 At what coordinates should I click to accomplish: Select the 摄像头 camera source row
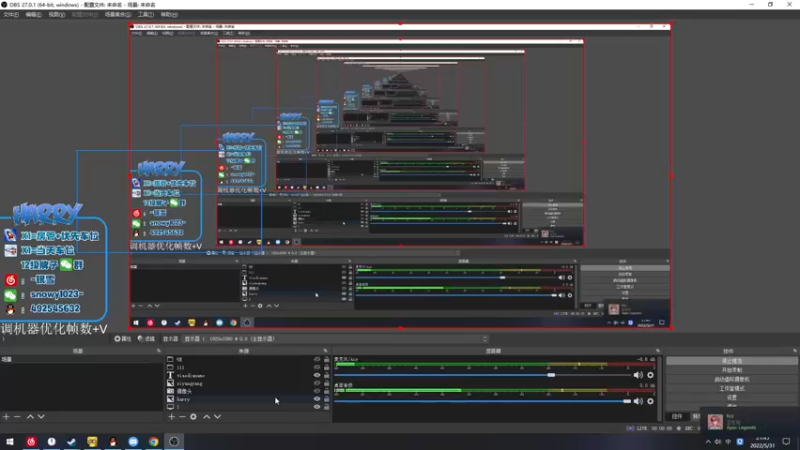tap(247, 391)
